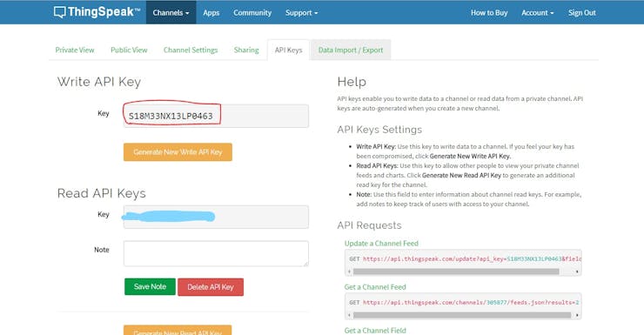
Task: Switch to the Public View tab
Action: pyautogui.click(x=129, y=50)
